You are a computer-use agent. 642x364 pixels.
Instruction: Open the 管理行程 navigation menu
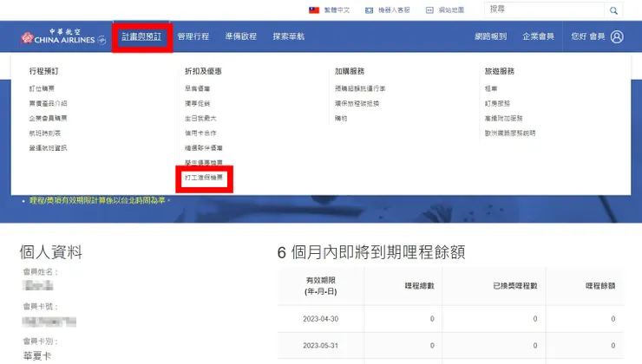tap(193, 36)
